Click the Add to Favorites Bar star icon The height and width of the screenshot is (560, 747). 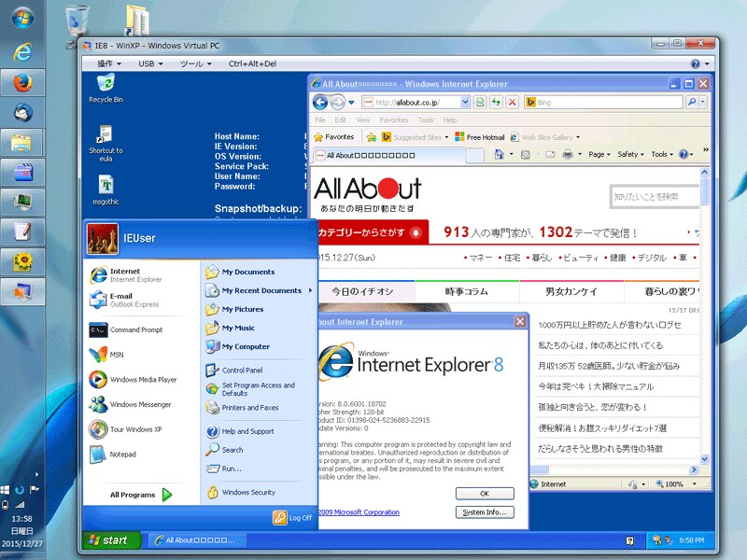coord(372,137)
